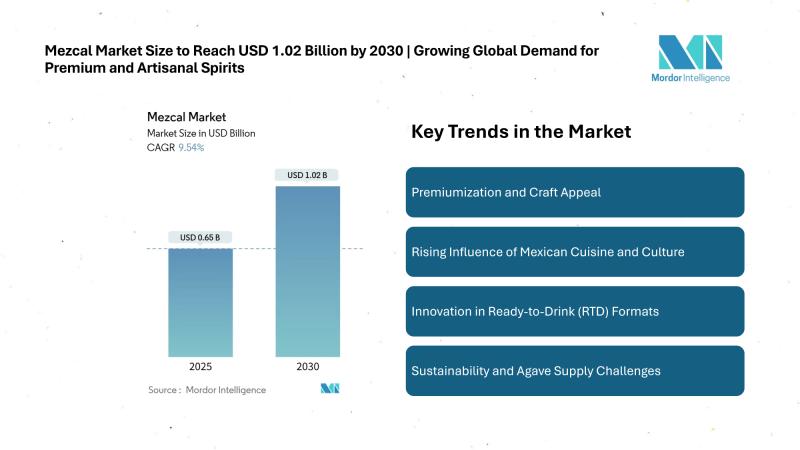Click Innovation in Ready-to-Drink (RTD) Formats box
The height and width of the screenshot is (450, 800).
[575, 311]
